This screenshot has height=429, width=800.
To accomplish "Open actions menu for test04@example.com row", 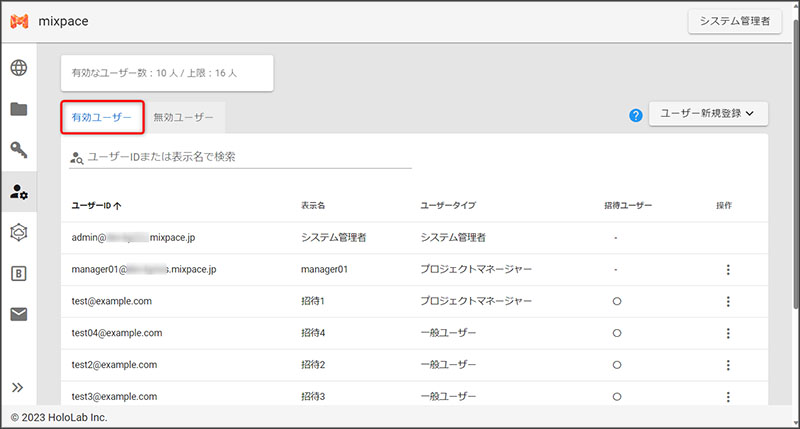I will click(x=728, y=333).
